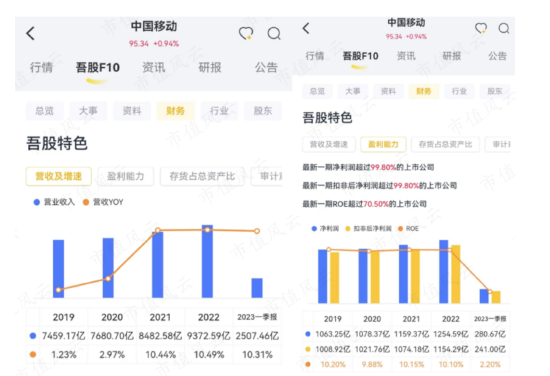This screenshot has width=550, height=376.
Task: Tap the 2022 revenue bar in left chart
Action: [x=207, y=261]
